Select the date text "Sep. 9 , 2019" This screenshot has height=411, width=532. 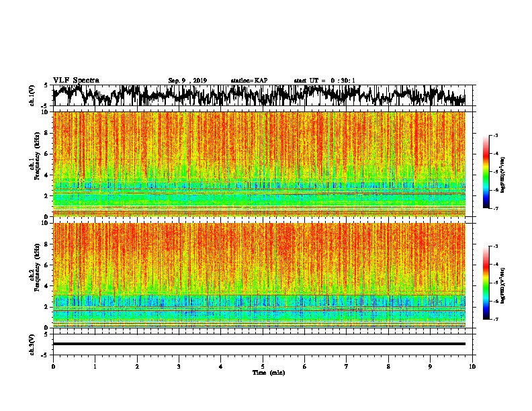click(x=187, y=81)
